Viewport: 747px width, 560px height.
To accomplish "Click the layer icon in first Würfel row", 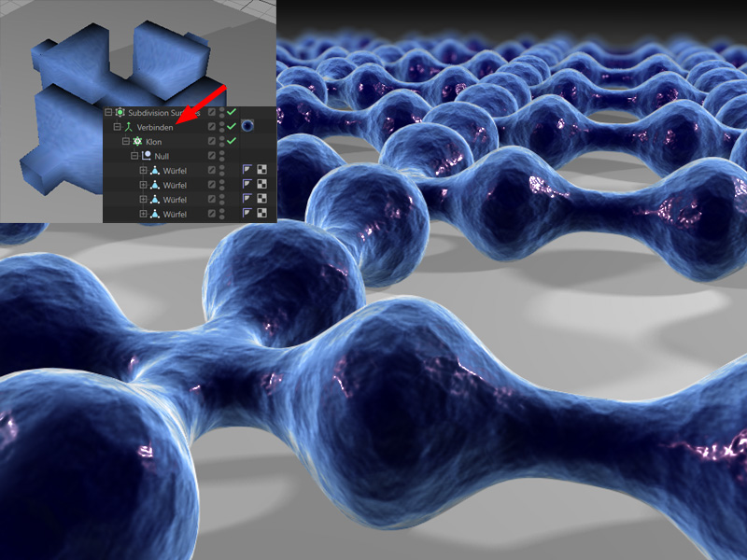I will coord(212,170).
